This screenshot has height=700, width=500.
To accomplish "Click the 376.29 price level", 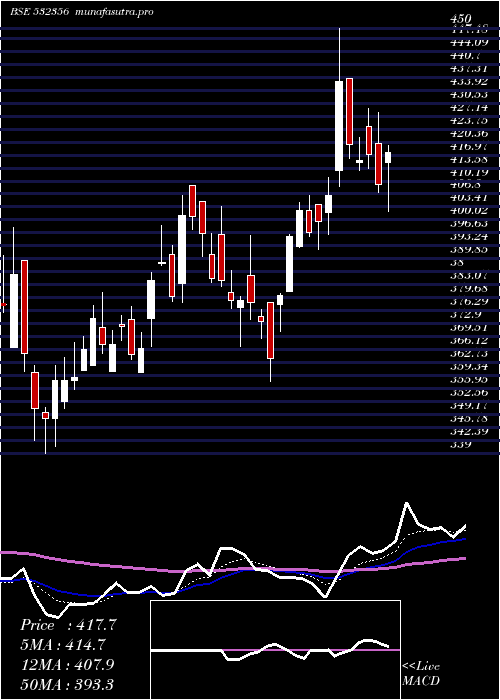I will [470, 301].
